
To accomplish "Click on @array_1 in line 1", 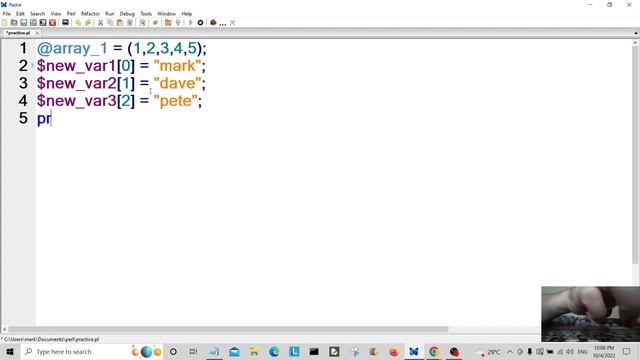I will tap(72, 49).
